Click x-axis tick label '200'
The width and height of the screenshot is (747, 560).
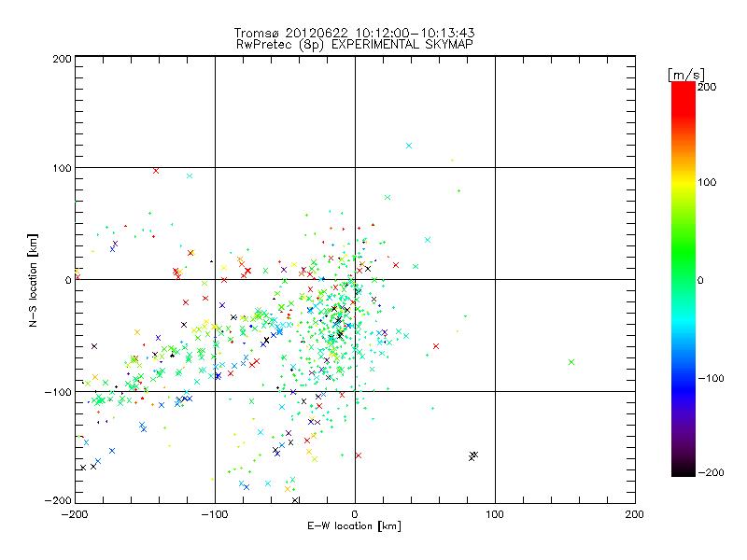pos(635,514)
